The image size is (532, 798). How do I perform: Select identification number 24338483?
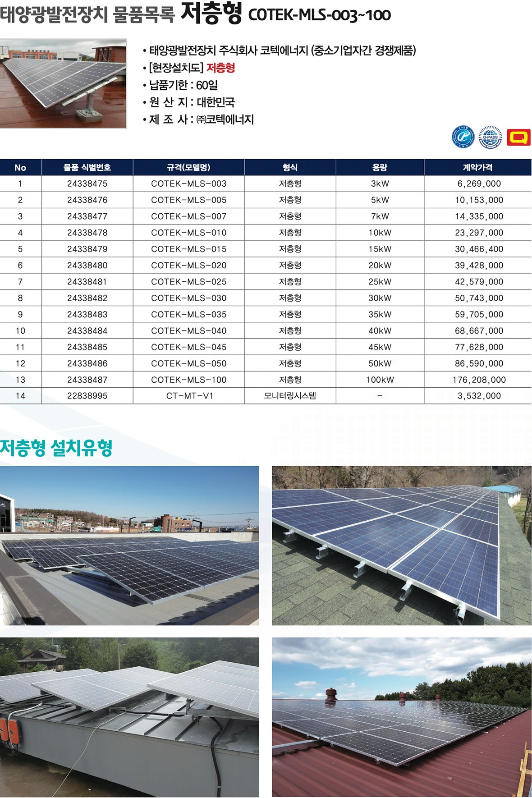87,314
